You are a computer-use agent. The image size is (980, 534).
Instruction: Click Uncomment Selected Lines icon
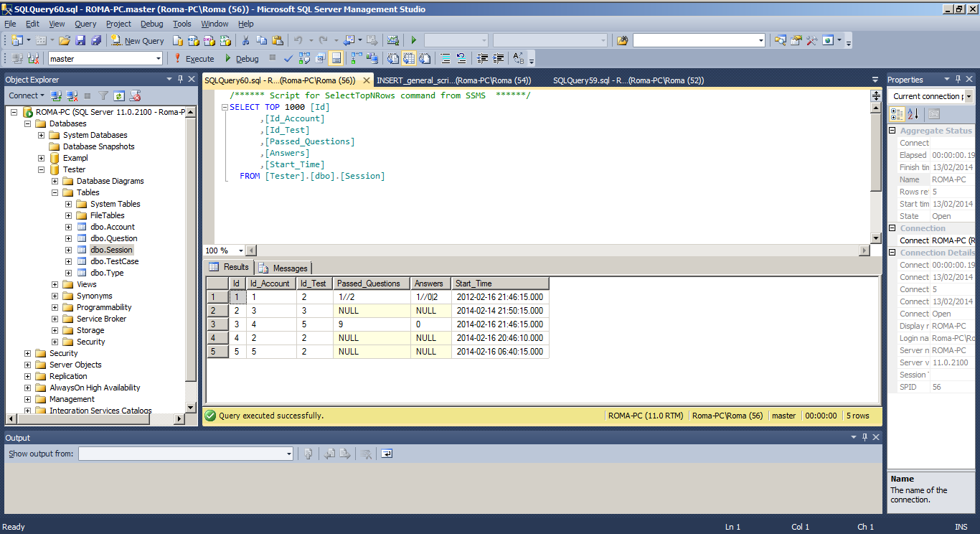pyautogui.click(x=461, y=58)
